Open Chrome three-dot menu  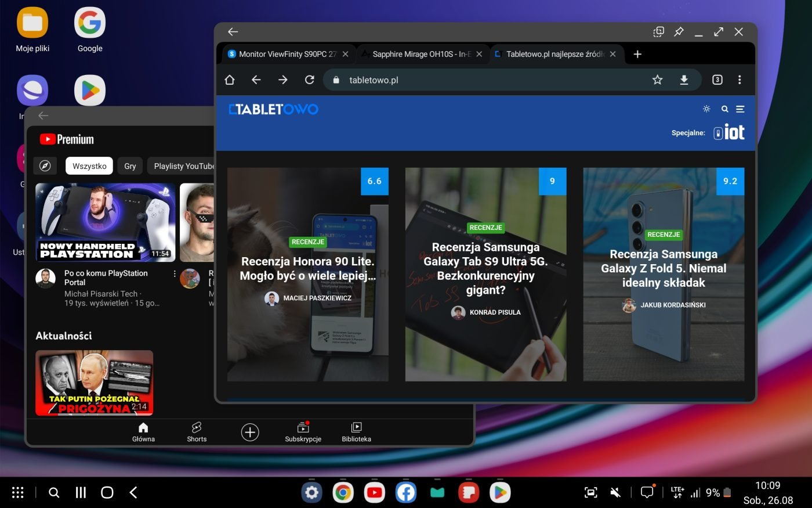coord(739,80)
